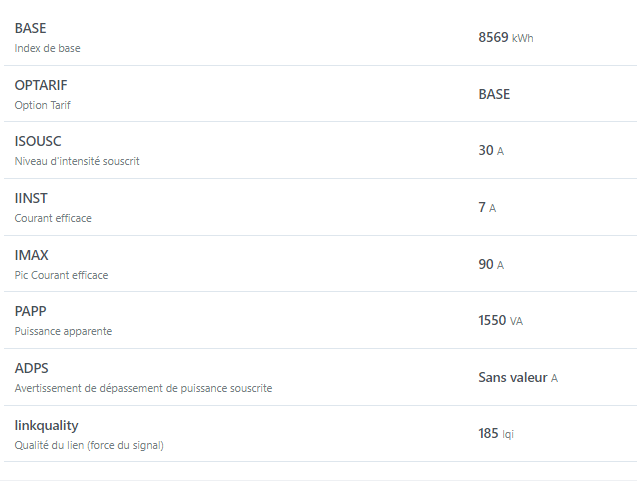The width and height of the screenshot is (637, 481).
Task: Click 'Puissance apparente' description text
Action: (63, 331)
